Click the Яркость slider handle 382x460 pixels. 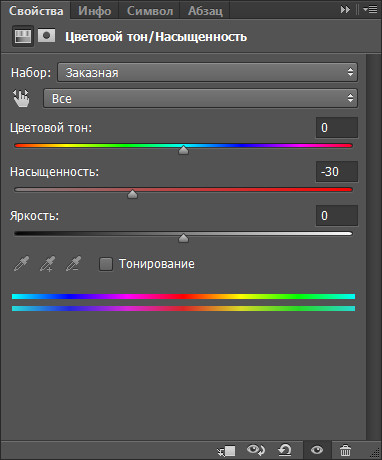(x=183, y=238)
